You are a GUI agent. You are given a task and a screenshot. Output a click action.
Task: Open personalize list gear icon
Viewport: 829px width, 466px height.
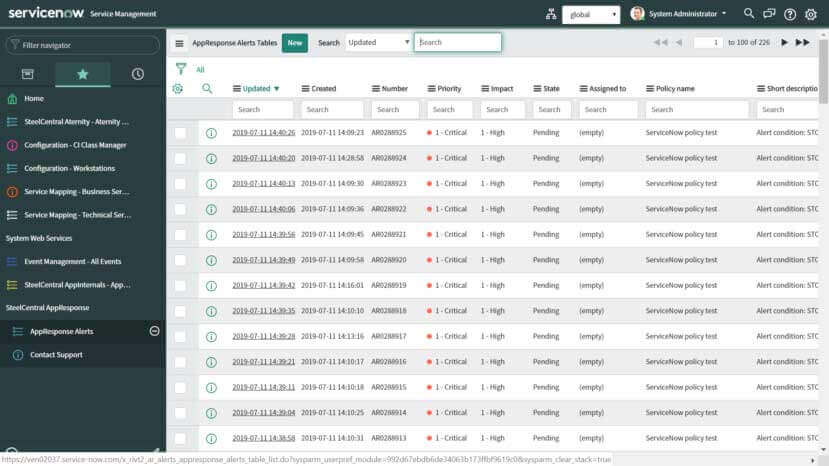tap(178, 89)
